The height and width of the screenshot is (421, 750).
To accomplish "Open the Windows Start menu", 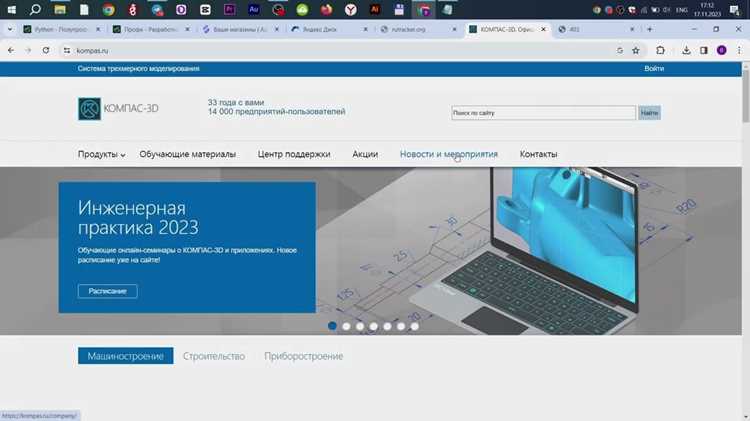I will tap(11, 9).
